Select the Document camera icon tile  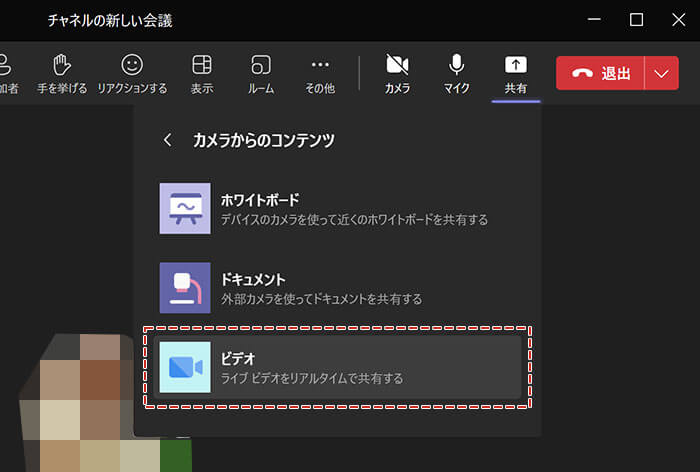click(185, 288)
